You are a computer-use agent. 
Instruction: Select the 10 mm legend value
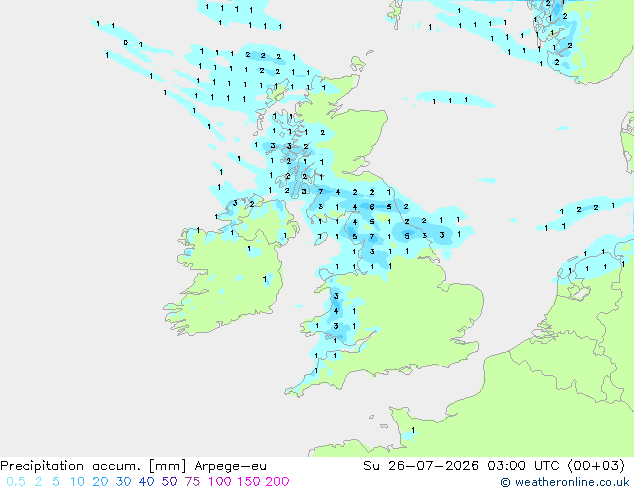point(77,482)
